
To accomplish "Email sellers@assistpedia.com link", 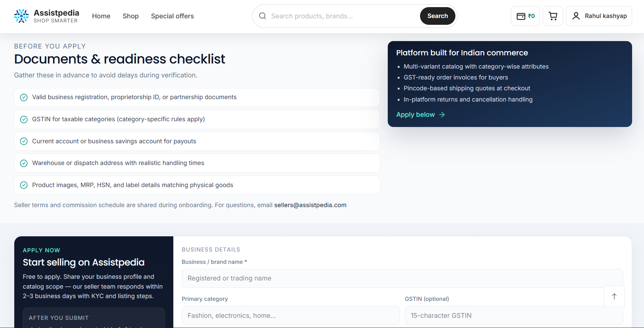I will [310, 205].
